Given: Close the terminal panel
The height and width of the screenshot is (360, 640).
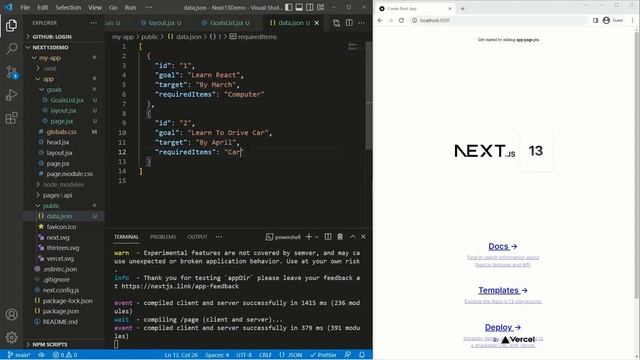Looking at the screenshot, I should [363, 237].
